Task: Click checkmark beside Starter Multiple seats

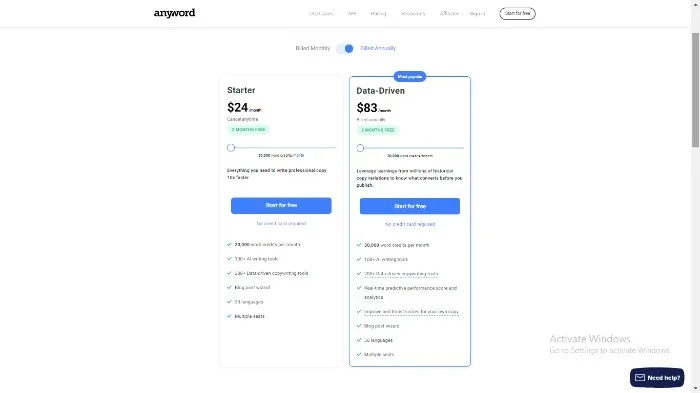Action: point(229,316)
